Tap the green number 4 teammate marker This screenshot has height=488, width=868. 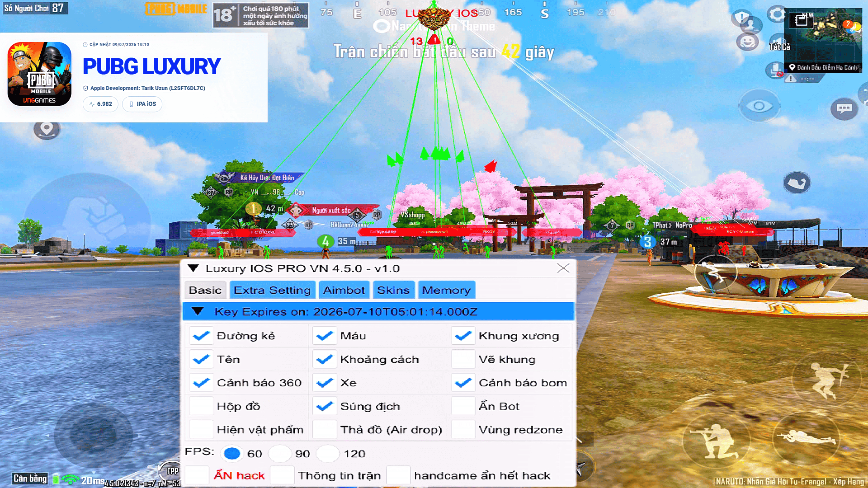point(325,242)
